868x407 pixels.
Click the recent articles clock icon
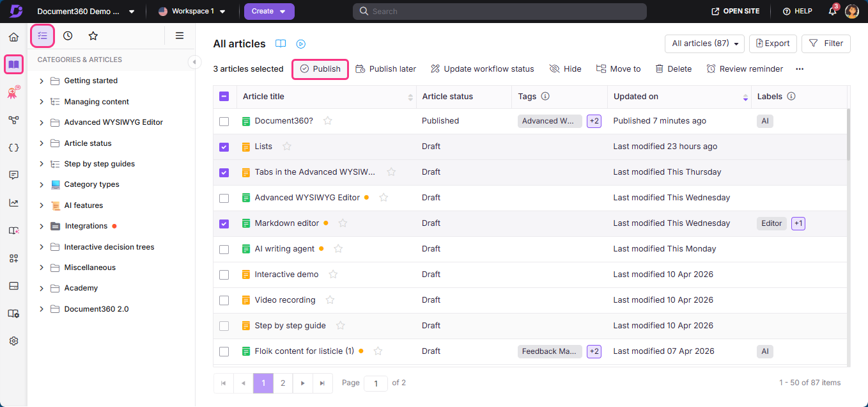pyautogui.click(x=68, y=36)
